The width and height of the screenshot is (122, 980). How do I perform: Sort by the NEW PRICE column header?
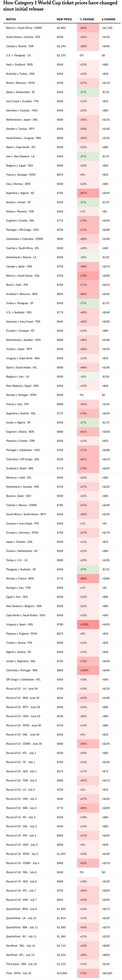click(64, 19)
